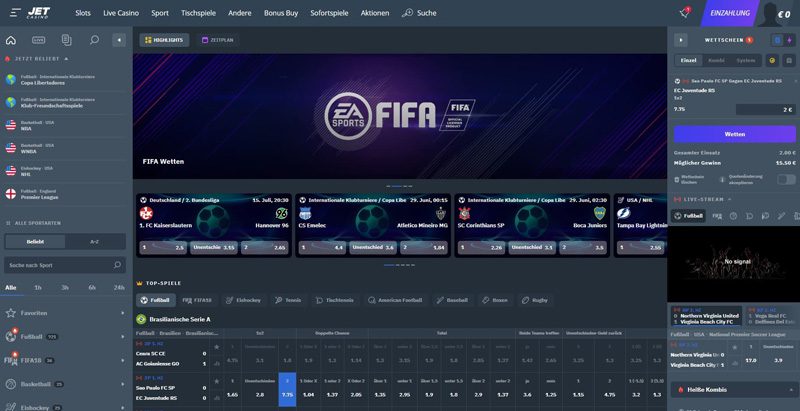Open the Live Casino menu

121,13
